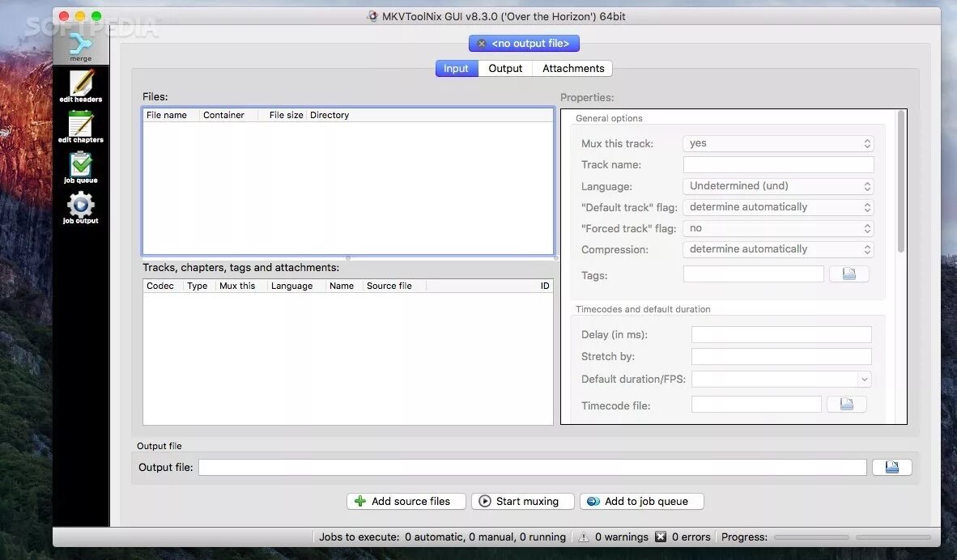
Task: Open the Mux this track dropdown
Action: pos(778,143)
